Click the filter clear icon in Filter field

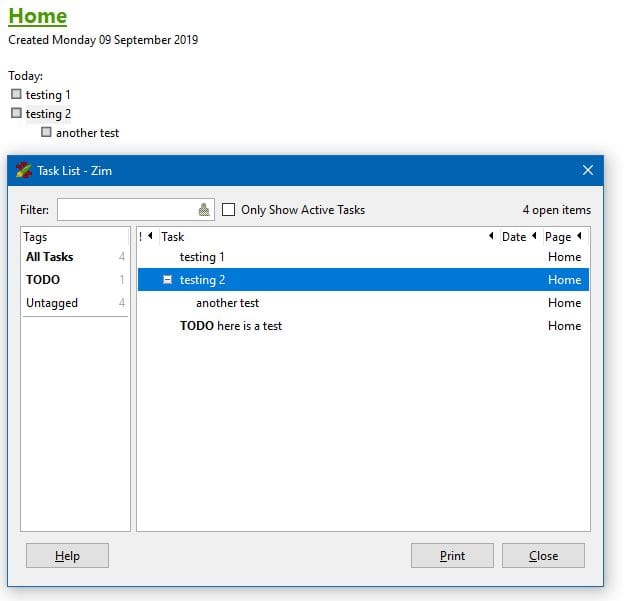tap(204, 210)
